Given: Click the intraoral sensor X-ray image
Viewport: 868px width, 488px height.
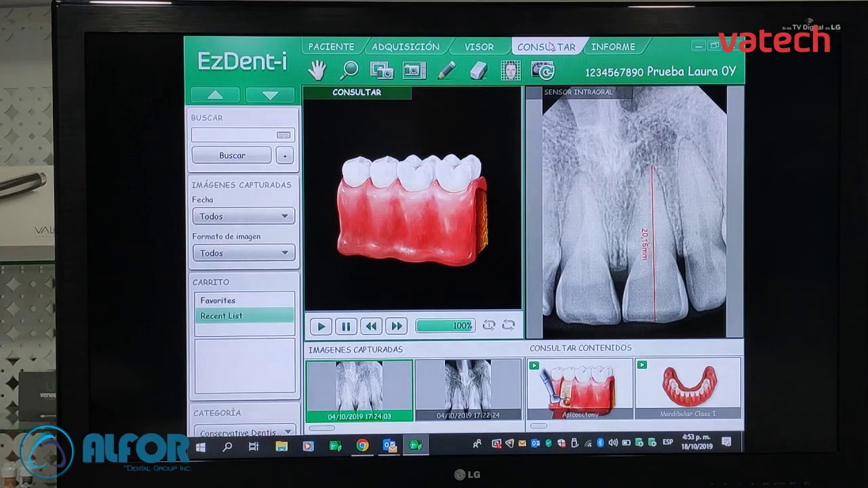Looking at the screenshot, I should [x=635, y=212].
